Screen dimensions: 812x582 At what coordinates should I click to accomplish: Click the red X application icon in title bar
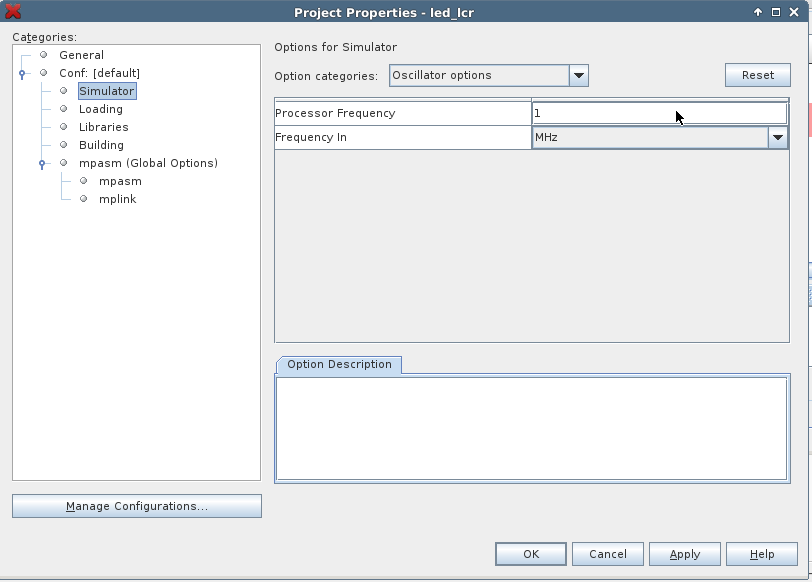[x=13, y=12]
